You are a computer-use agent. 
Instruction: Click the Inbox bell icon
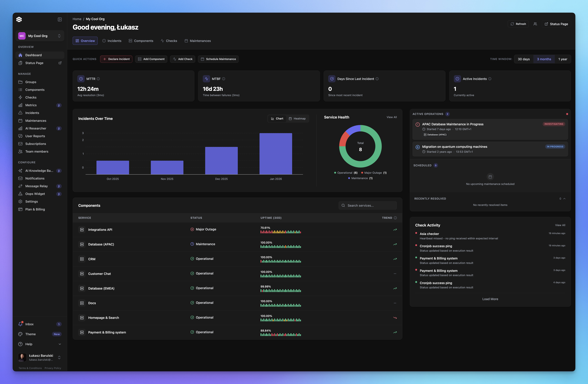point(20,324)
